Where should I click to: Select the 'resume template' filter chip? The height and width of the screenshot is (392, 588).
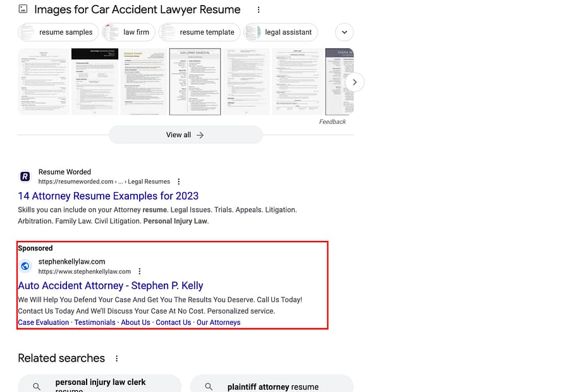(x=199, y=32)
